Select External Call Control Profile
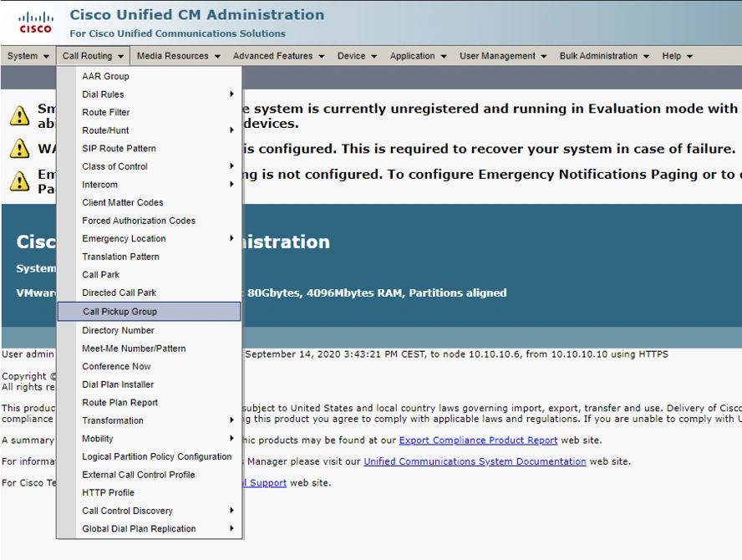This screenshot has height=560, width=742. [x=149, y=474]
